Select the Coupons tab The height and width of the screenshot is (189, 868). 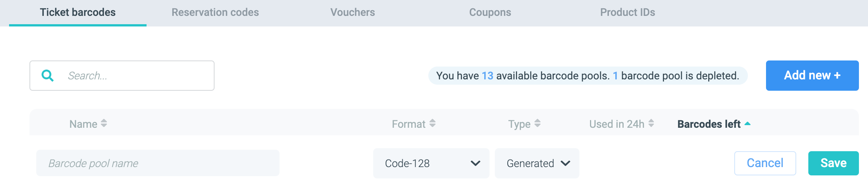point(490,12)
